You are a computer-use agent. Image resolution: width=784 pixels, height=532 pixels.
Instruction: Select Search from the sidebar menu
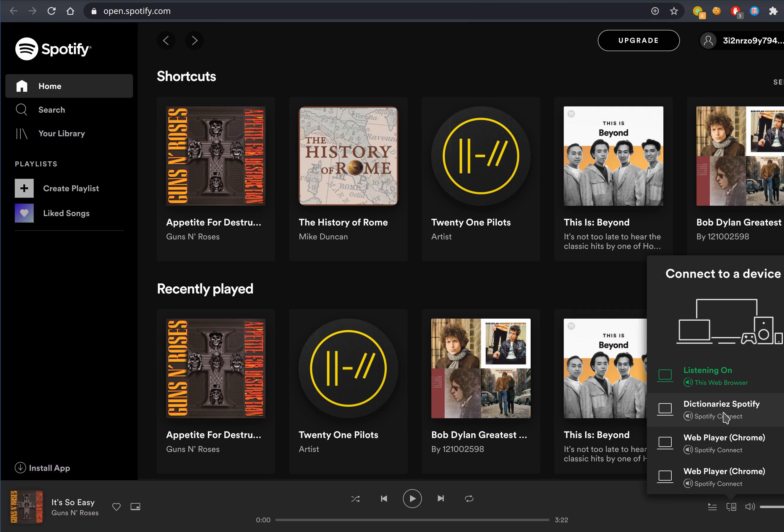click(52, 109)
